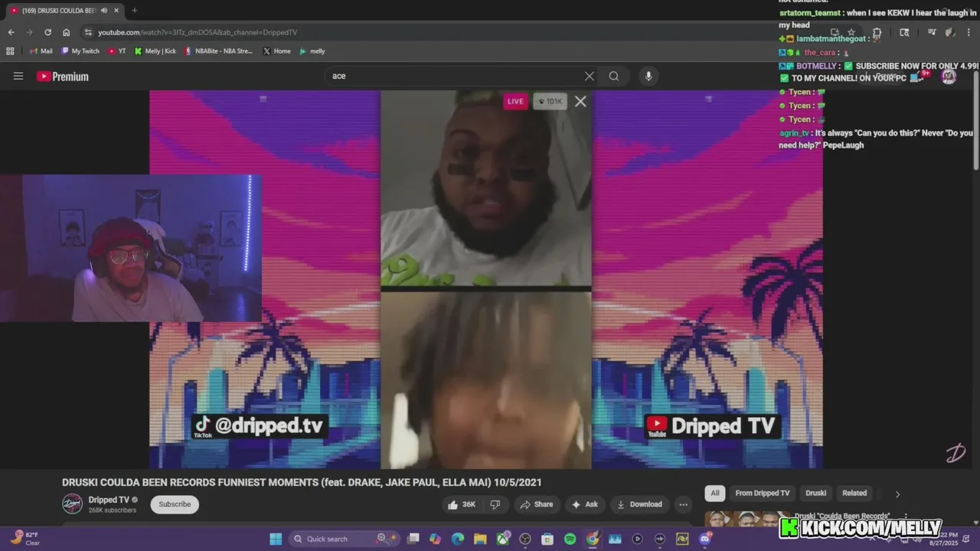Click the TikTok @dripped.tv overlay label
Screen dimensions: 980x551
[x=259, y=426]
